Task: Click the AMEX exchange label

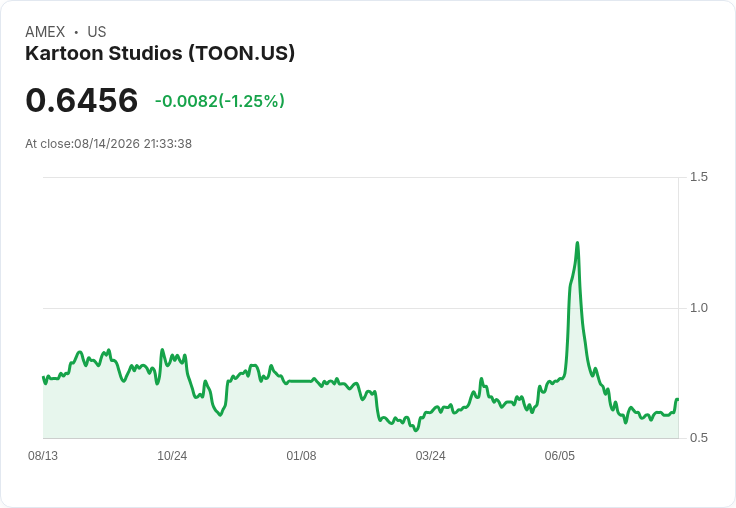Action: point(45,32)
